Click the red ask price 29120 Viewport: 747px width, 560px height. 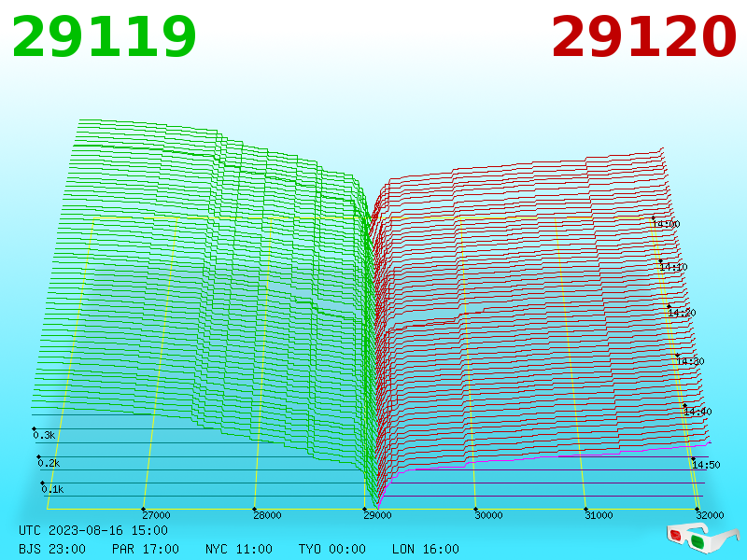(643, 36)
